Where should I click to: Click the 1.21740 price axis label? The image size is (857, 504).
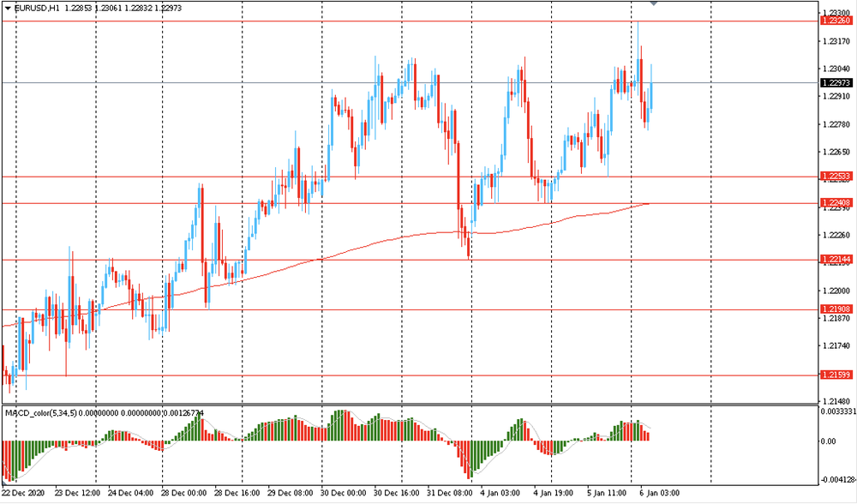tap(836, 346)
